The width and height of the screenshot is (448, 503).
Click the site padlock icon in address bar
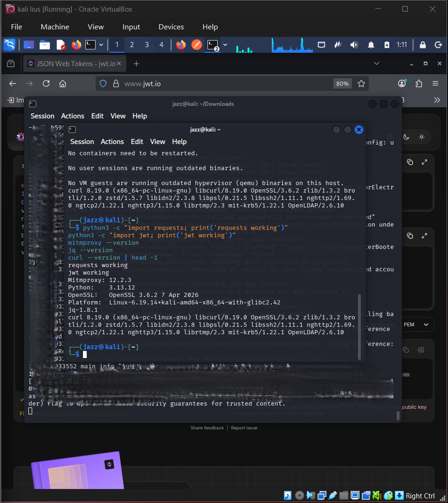click(116, 84)
